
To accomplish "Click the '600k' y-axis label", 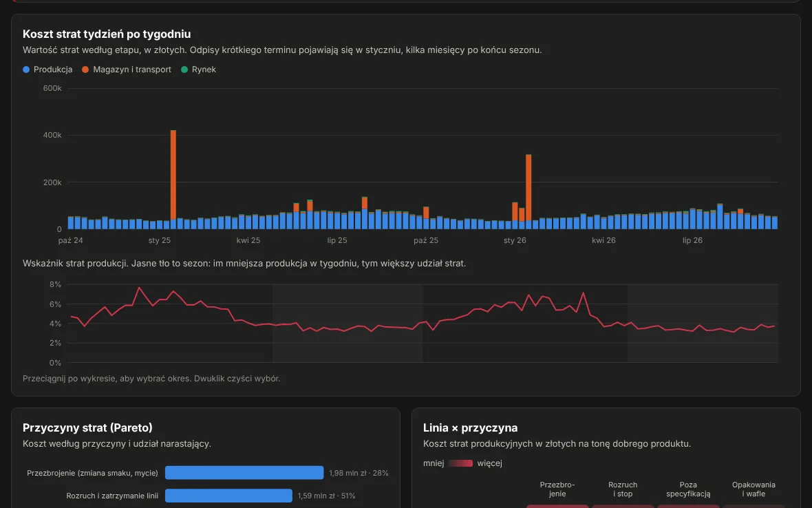I will click(52, 89).
